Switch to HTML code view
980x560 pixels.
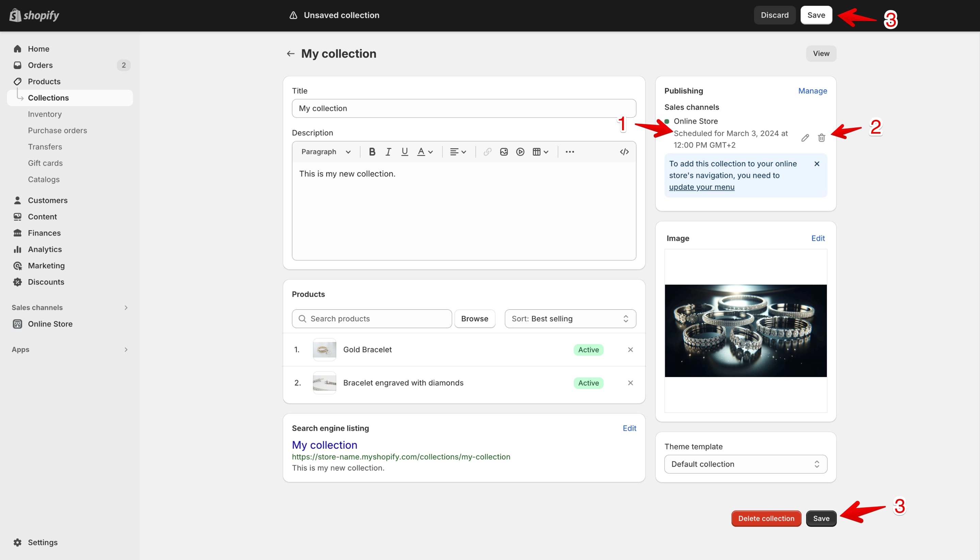pyautogui.click(x=624, y=152)
